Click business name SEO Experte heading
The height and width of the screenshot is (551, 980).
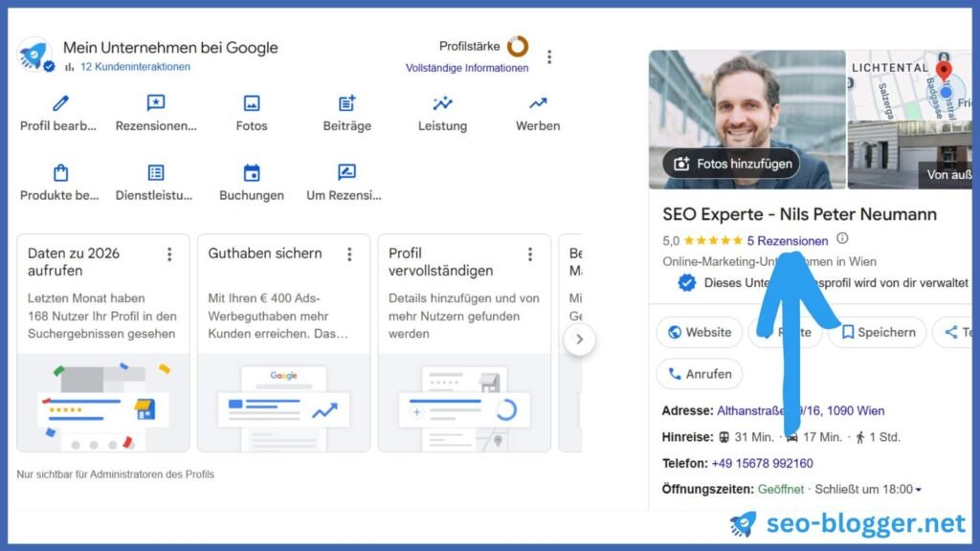click(799, 214)
